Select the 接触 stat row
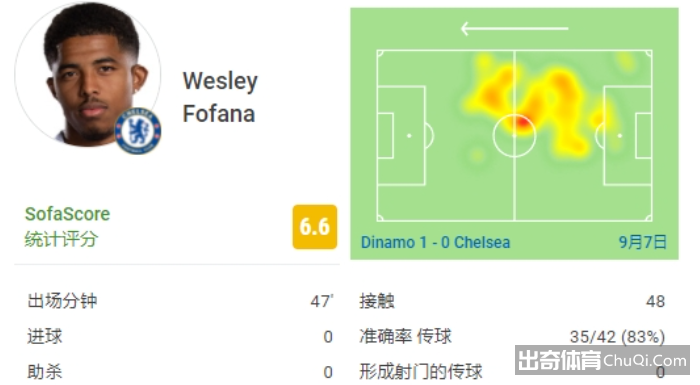The image size is (700, 385). point(512,301)
